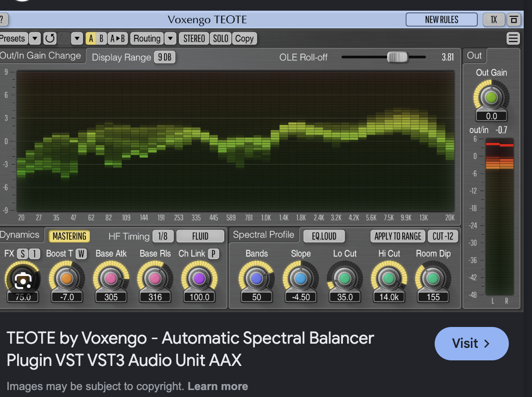
Task: Click the Boost T orange knob
Action: [x=67, y=278]
